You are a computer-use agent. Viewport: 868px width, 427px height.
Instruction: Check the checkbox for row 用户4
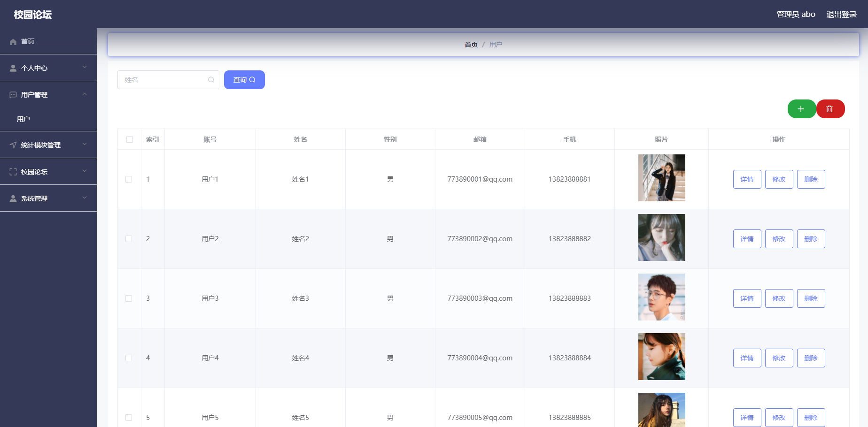click(129, 358)
